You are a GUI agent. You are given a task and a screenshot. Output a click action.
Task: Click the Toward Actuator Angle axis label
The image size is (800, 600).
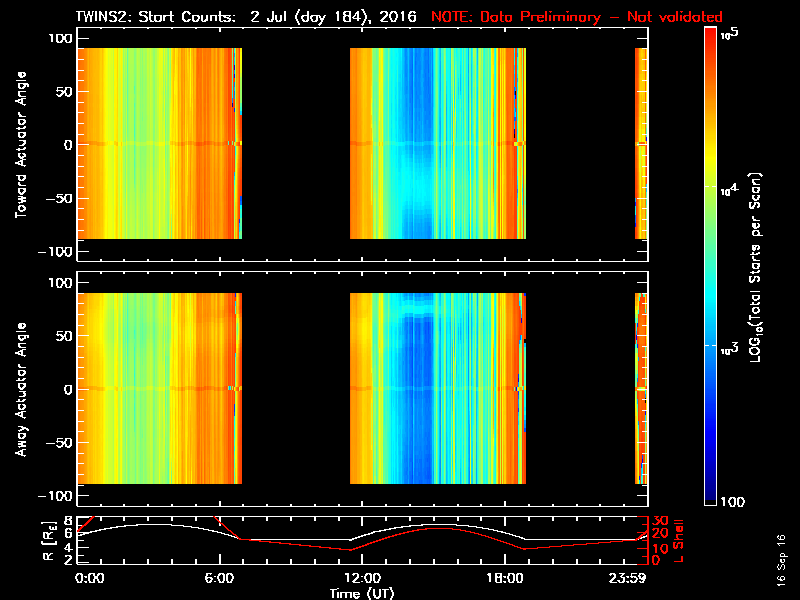(x=21, y=145)
